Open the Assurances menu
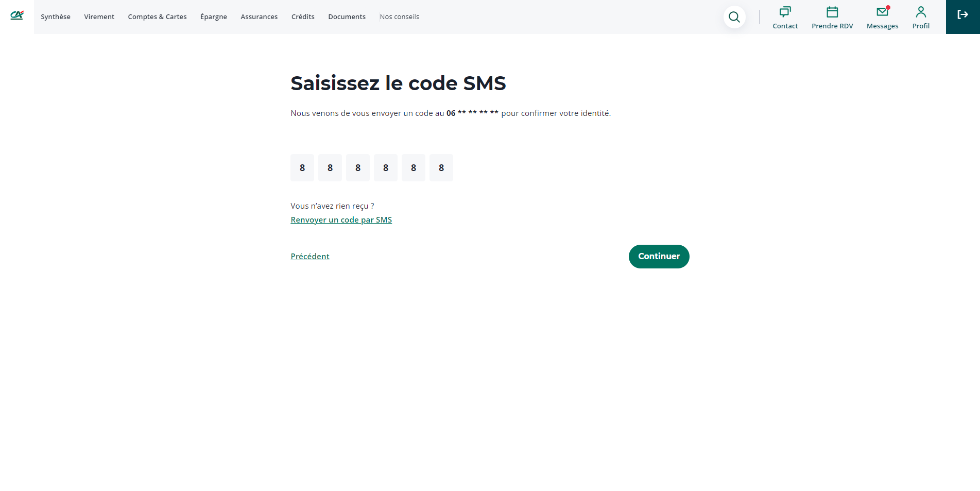Screen dimensions: 980x491 click(x=259, y=17)
